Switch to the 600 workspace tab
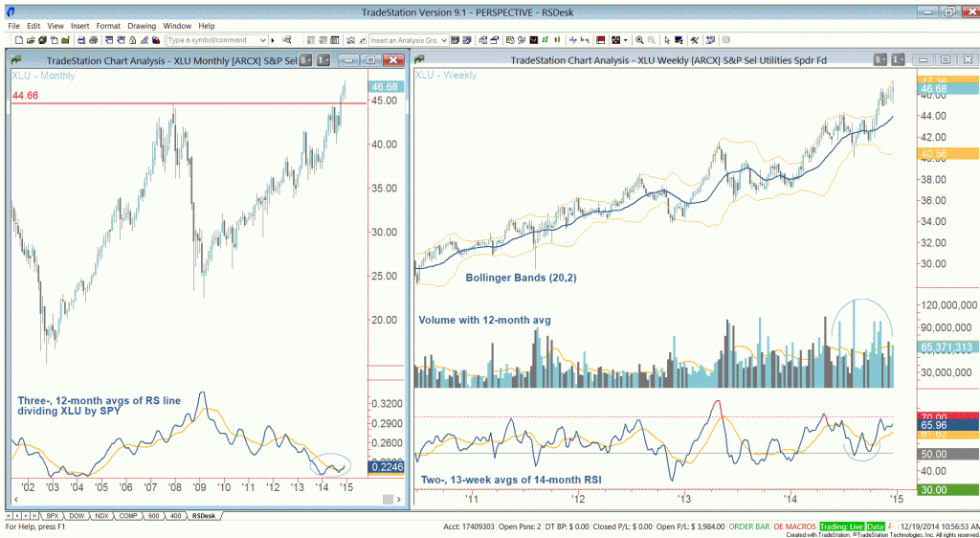Image resolution: width=980 pixels, height=538 pixels. click(152, 516)
